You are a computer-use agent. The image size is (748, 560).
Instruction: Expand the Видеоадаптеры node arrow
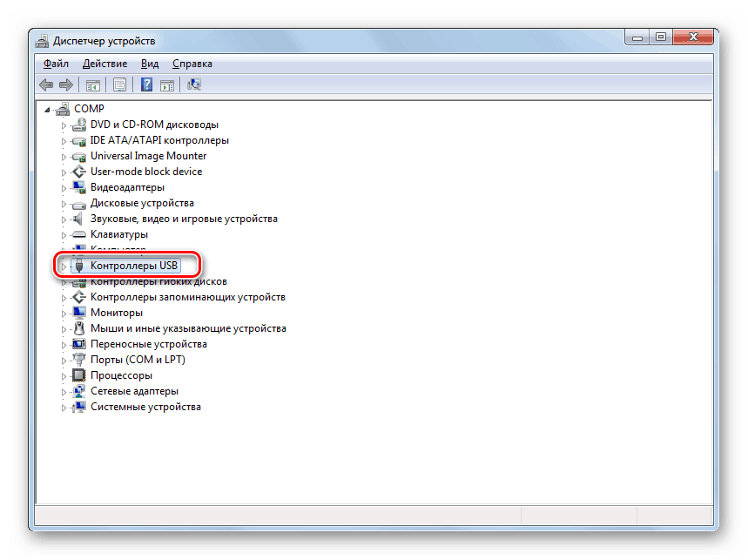click(64, 188)
